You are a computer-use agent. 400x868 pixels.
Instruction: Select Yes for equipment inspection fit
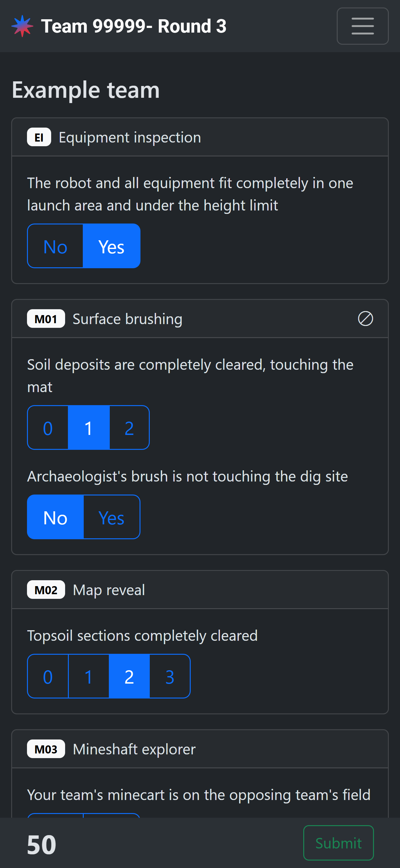111,246
